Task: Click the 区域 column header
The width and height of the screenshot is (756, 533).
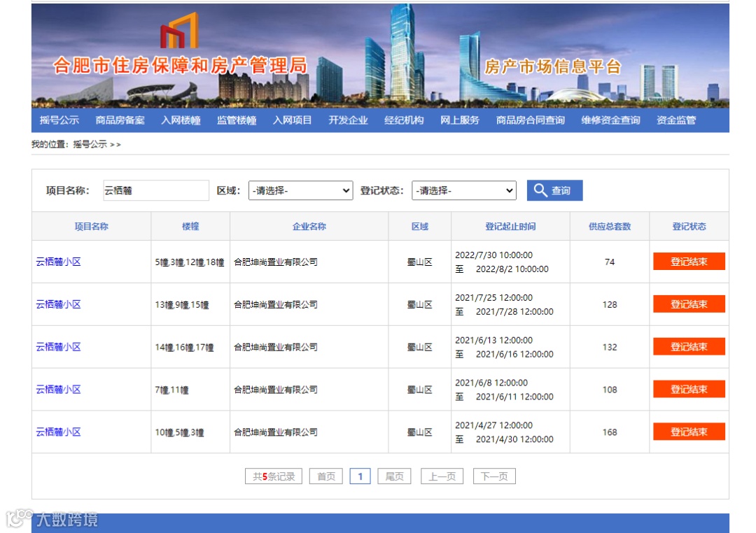Action: pyautogui.click(x=420, y=226)
